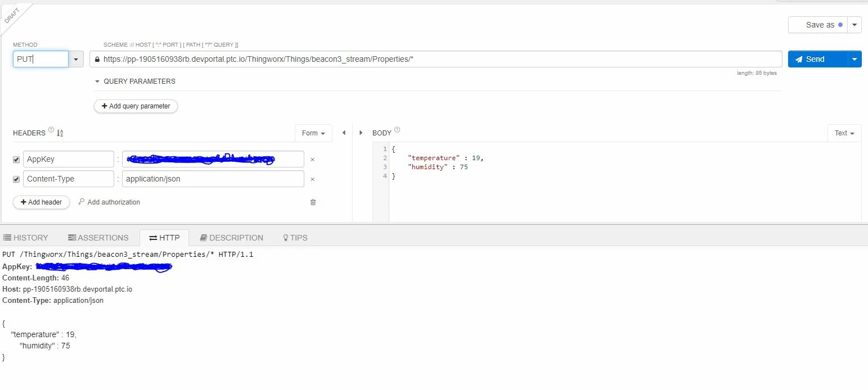Remove the Content-Type header row
Viewport: 868px width, 390px height.
(x=313, y=179)
